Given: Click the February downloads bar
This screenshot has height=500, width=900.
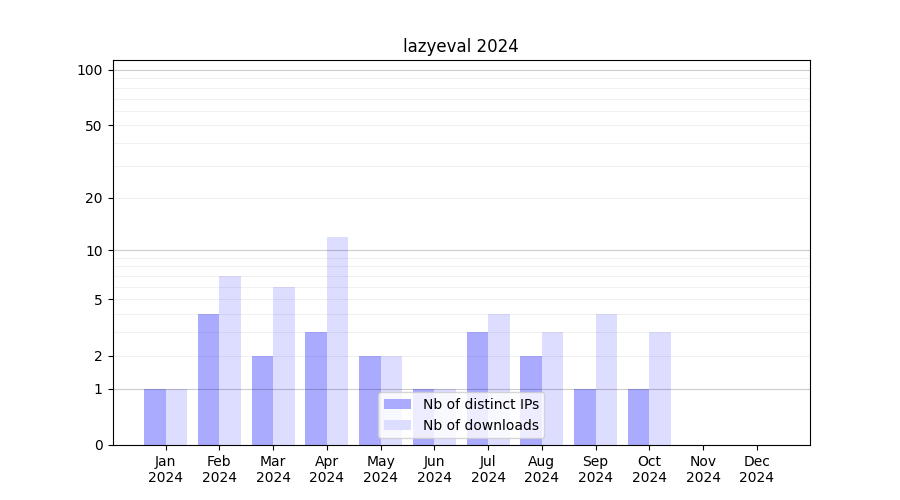Looking at the screenshot, I should 230,360.
